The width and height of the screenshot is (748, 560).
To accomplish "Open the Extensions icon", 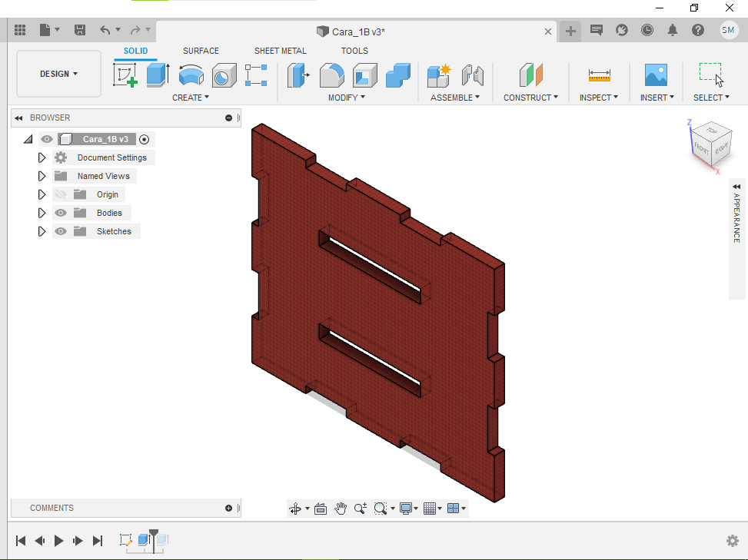I will (x=622, y=31).
